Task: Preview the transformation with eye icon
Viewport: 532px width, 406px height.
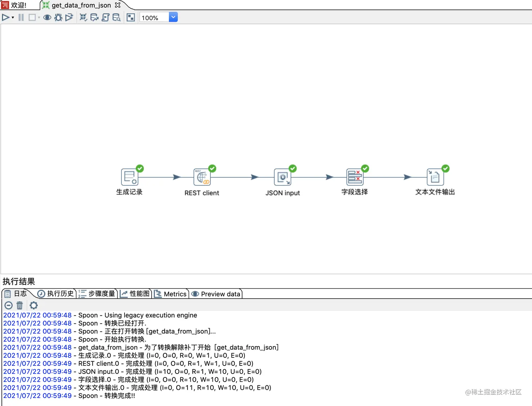Action: pos(47,17)
